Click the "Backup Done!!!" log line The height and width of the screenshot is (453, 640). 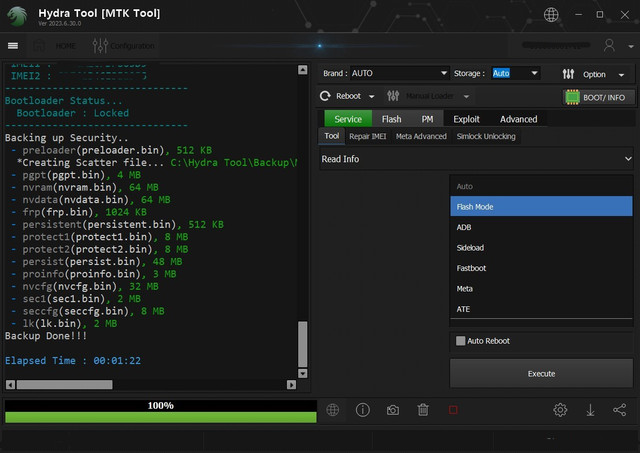(46, 336)
